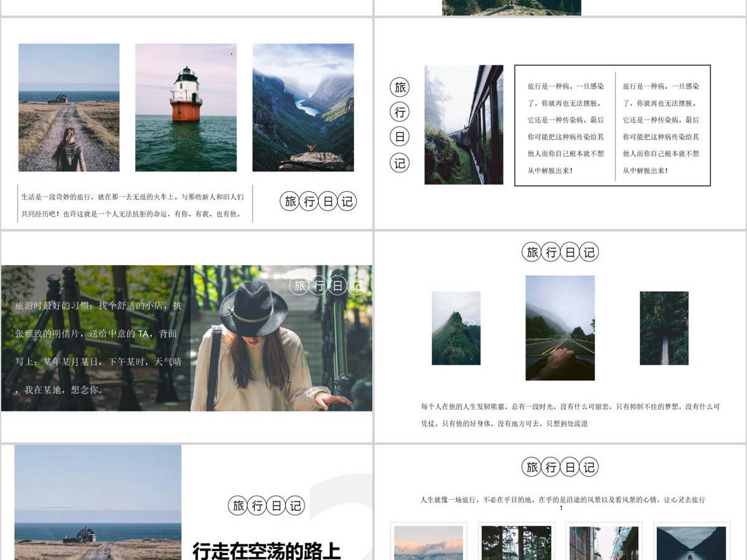The width and height of the screenshot is (747, 560).
Task: Click the left column of the 旅行是一种病 text box
Action: pyautogui.click(x=565, y=128)
